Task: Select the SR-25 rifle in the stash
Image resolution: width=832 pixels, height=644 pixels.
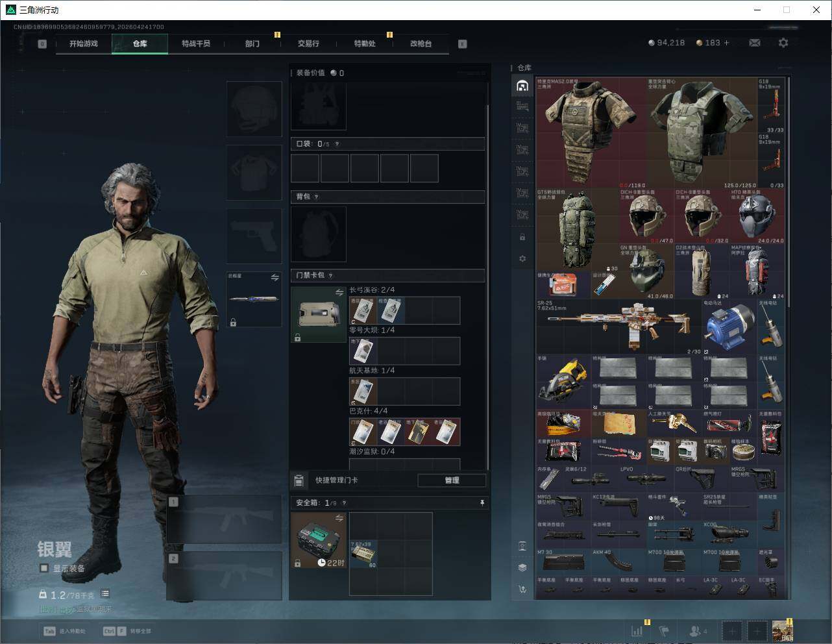Action: pyautogui.click(x=618, y=327)
